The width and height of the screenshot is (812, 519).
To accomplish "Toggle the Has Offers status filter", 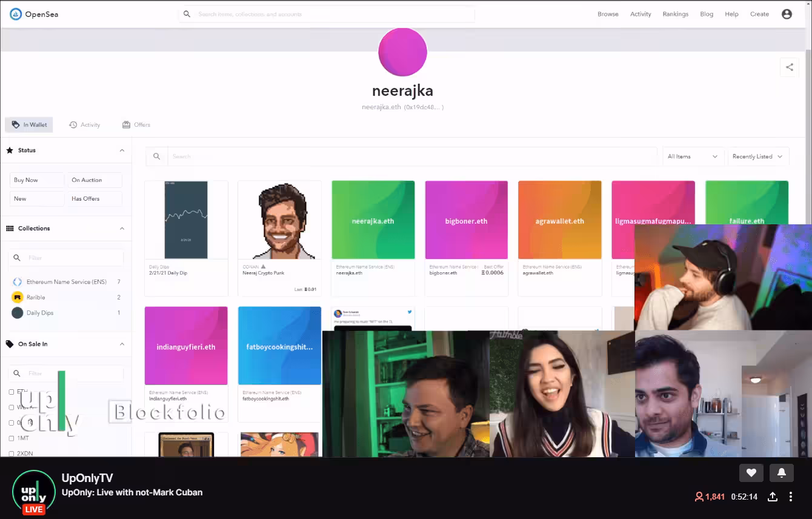I will click(95, 198).
